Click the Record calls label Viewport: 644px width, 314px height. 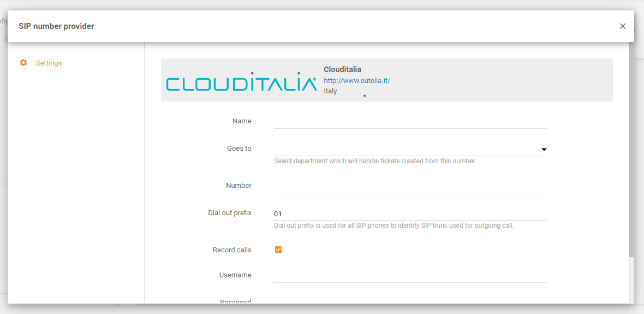[x=232, y=250]
